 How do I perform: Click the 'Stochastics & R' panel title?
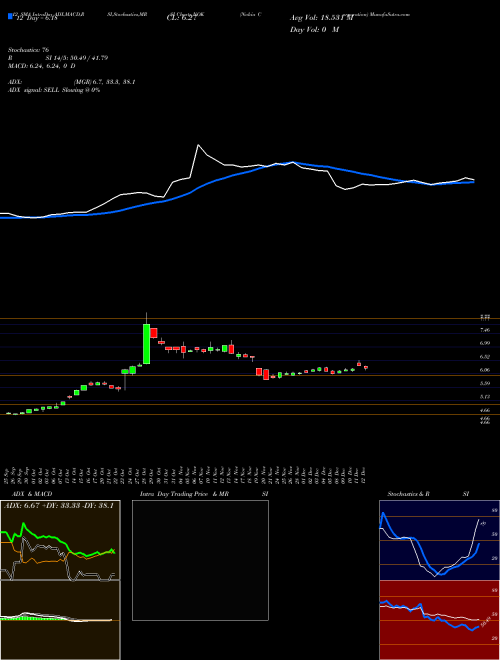pos(409,494)
